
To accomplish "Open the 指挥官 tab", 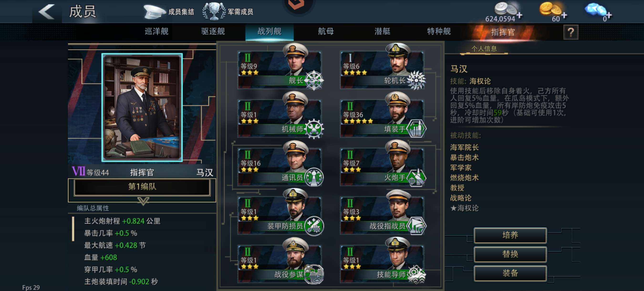I will pyautogui.click(x=503, y=32).
